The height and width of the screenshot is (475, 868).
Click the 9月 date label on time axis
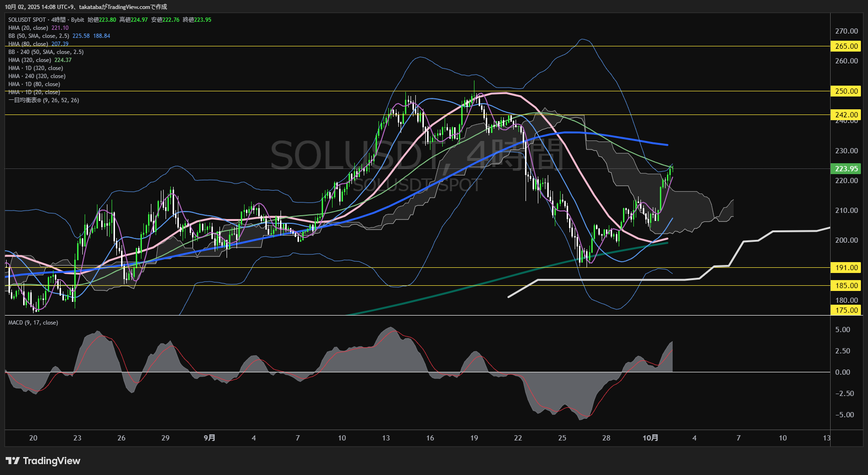(210, 438)
